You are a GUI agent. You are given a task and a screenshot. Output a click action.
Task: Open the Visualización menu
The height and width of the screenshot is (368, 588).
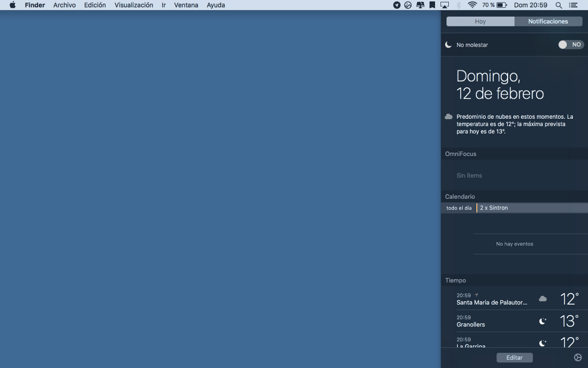pyautogui.click(x=134, y=5)
